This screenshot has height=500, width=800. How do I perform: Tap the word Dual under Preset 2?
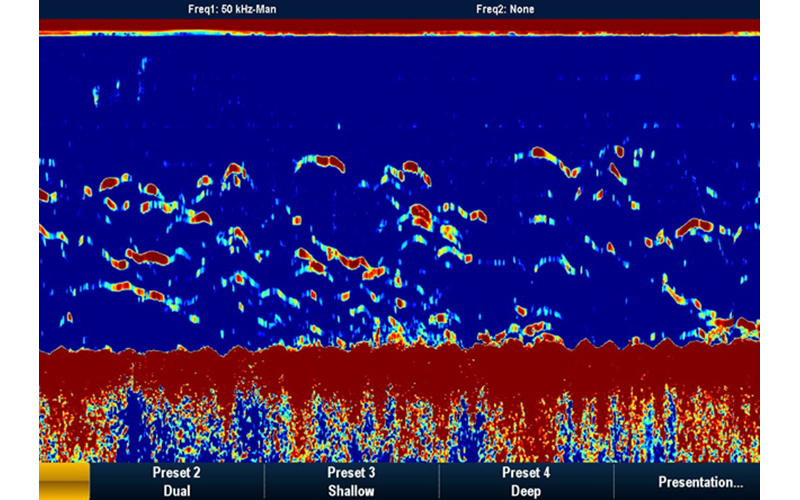(x=176, y=491)
